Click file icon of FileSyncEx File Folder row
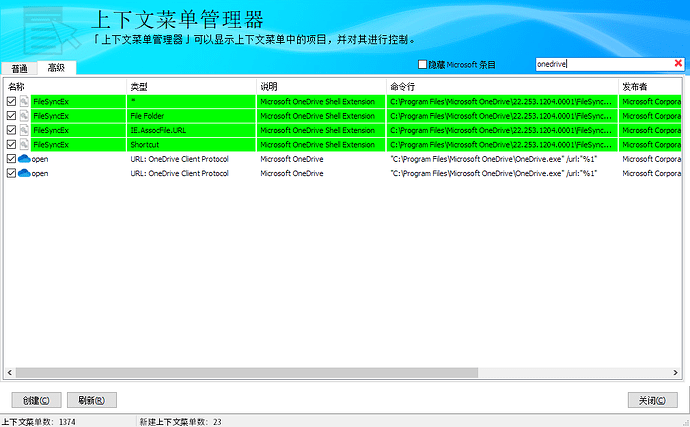Image resolution: width=690 pixels, height=427 pixels. (x=24, y=116)
